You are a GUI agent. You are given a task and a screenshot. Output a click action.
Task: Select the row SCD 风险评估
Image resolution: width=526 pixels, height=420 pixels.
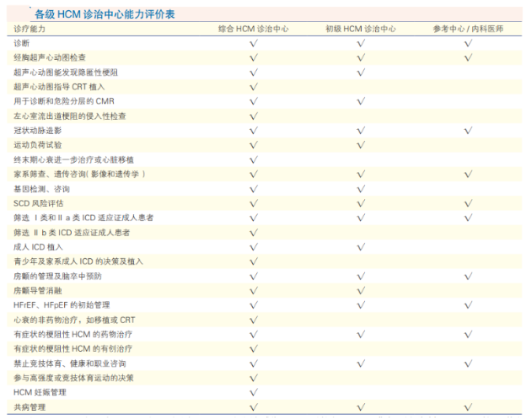click(x=265, y=203)
